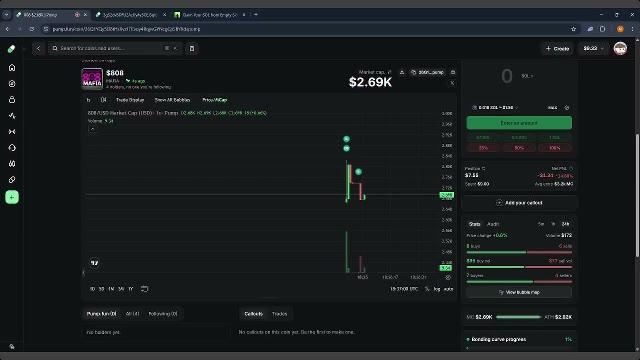The image size is (640, 360).
Task: Open the sidebar icon just below Home
Action: pos(12,84)
